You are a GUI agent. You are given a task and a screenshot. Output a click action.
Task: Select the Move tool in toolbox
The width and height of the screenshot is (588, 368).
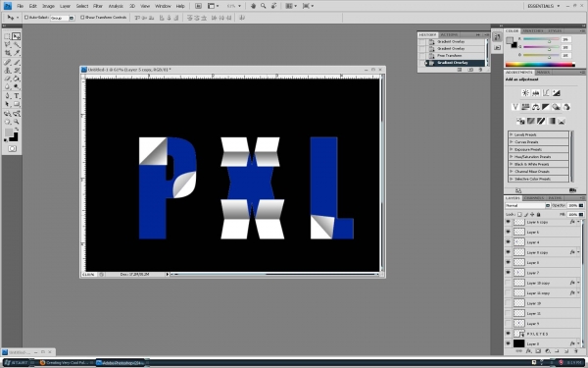click(x=16, y=36)
